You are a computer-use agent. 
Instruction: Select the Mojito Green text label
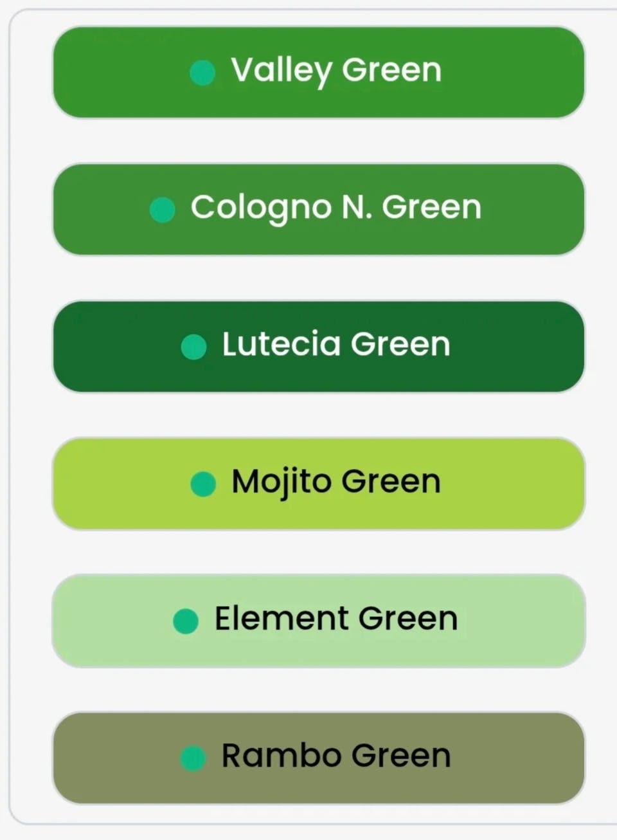(x=336, y=481)
